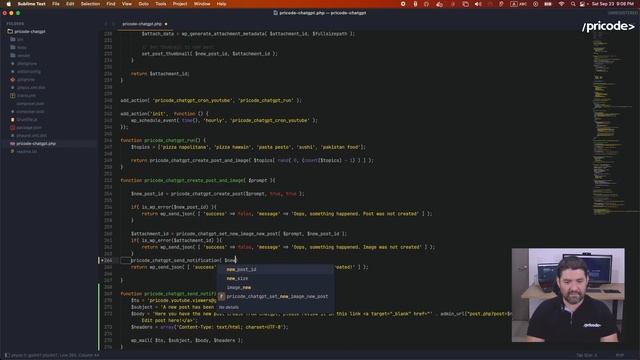Open the .phpcs.xml.dist file in sidebar

31,87
